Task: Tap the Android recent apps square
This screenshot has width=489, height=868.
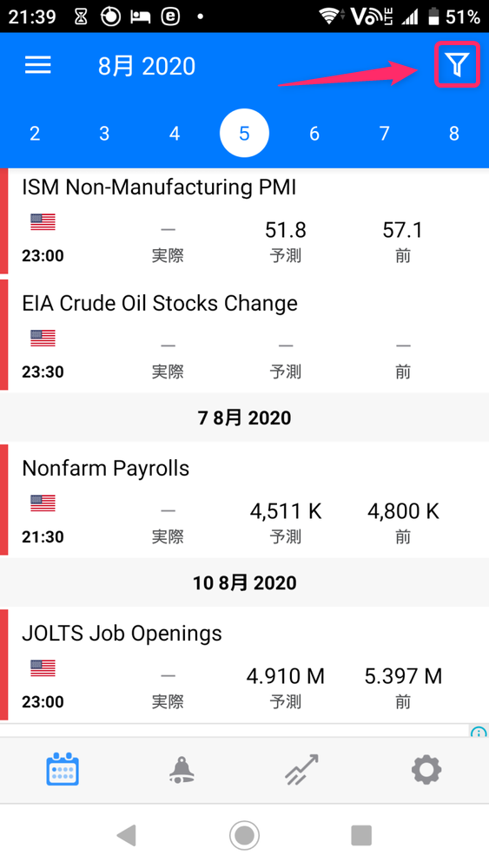Action: pyautogui.click(x=361, y=835)
